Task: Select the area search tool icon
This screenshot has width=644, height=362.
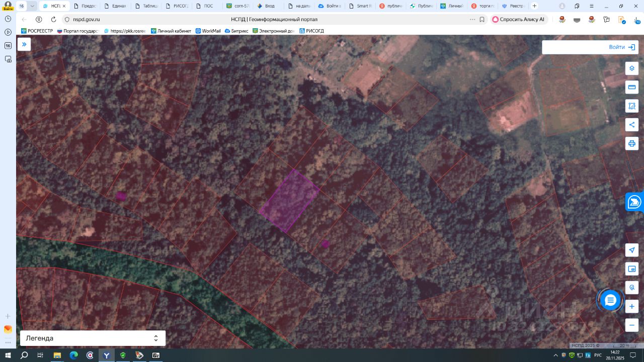Action: (632, 106)
